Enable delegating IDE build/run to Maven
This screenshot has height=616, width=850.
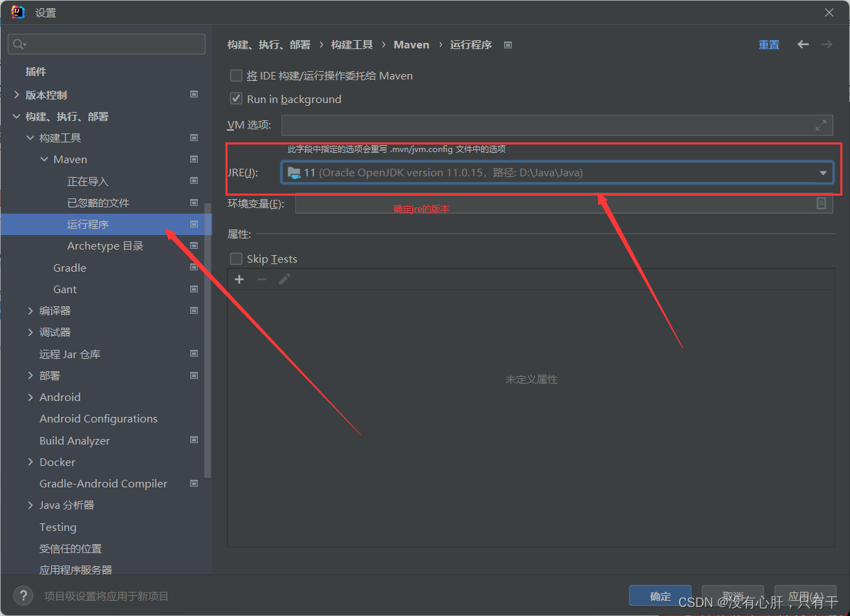[x=237, y=75]
